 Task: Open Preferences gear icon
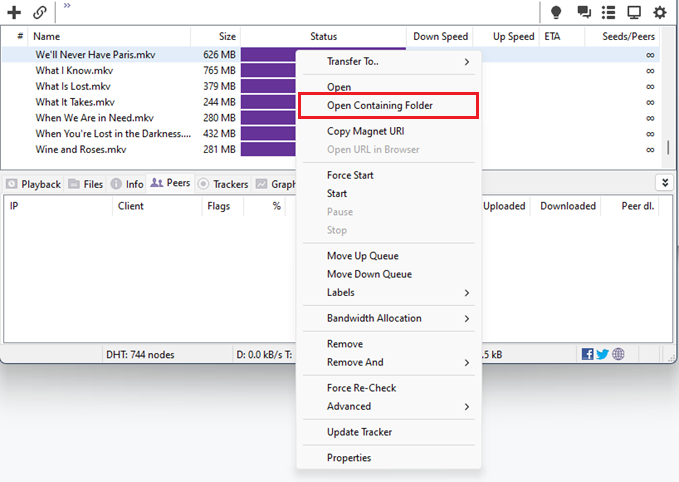pyautogui.click(x=660, y=12)
